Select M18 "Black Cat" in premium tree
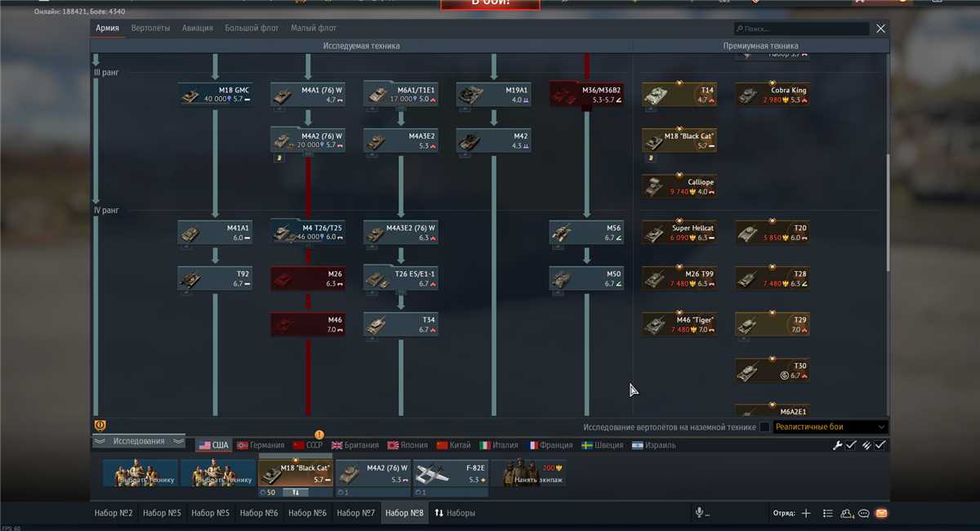 pos(679,141)
